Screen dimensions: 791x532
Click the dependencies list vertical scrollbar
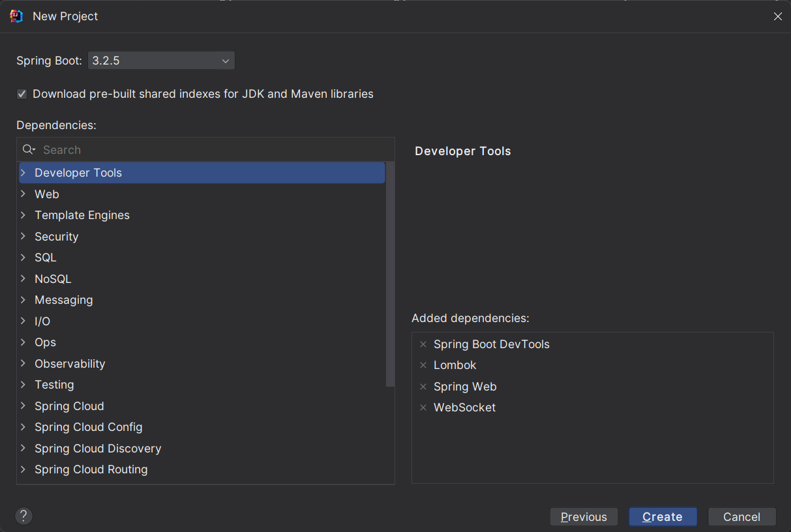pyautogui.click(x=390, y=274)
